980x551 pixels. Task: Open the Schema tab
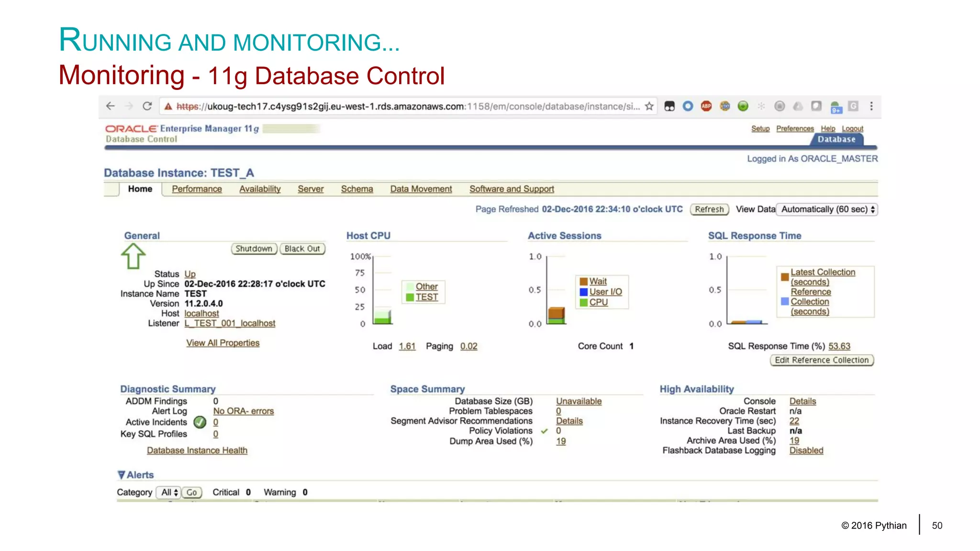(x=357, y=189)
